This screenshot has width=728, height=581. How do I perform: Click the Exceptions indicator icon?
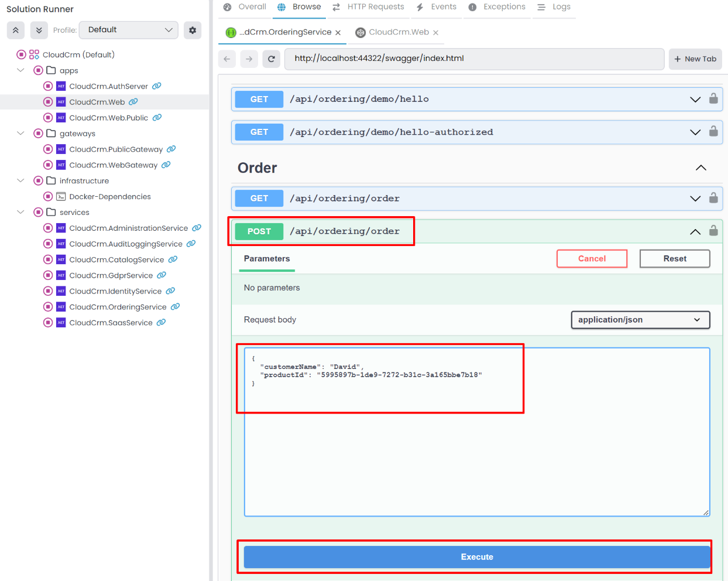coord(472,6)
